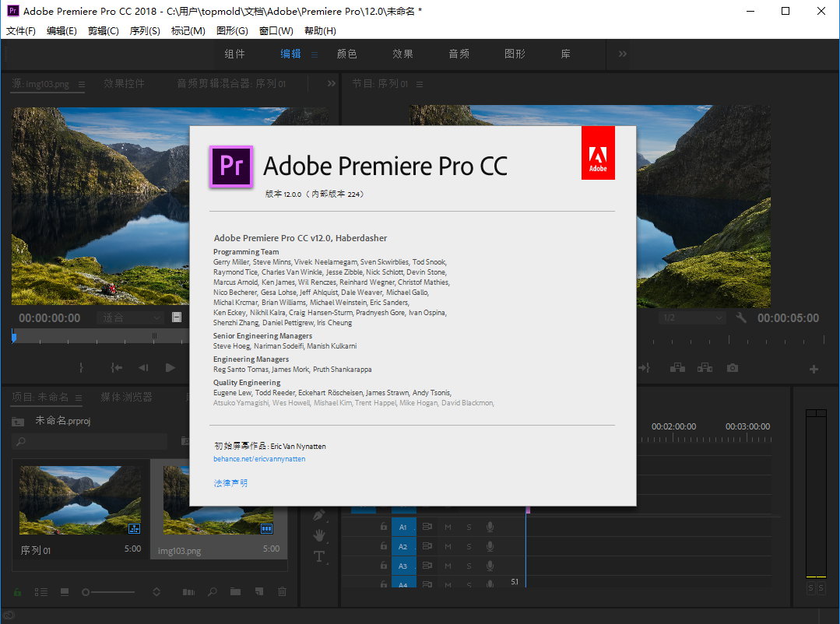The height and width of the screenshot is (624, 840).
Task: Select the Hand tool
Action: 319,535
